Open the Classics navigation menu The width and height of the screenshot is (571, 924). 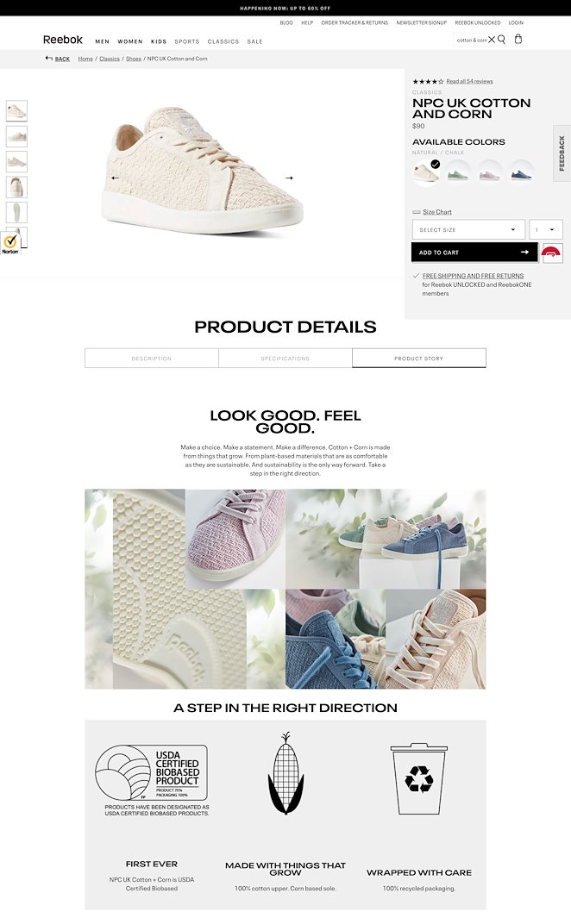coord(223,42)
